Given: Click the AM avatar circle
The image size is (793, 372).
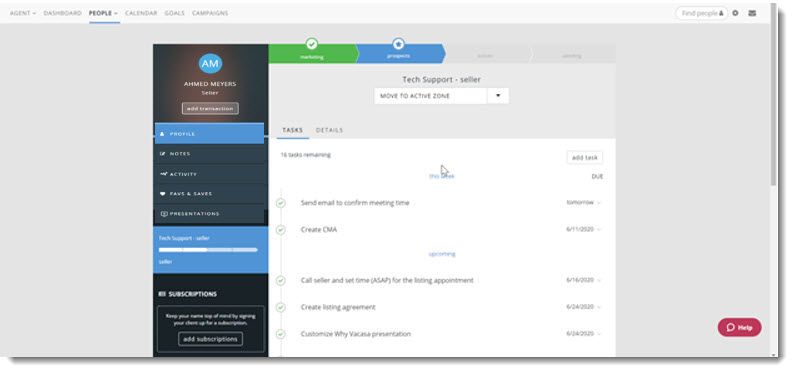Looking at the screenshot, I should 210,64.
